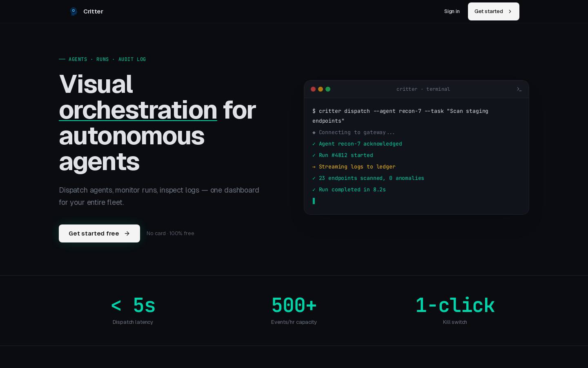The image size is (588, 368).
Task: Click the chevron in header Get started
Action: 510,11
